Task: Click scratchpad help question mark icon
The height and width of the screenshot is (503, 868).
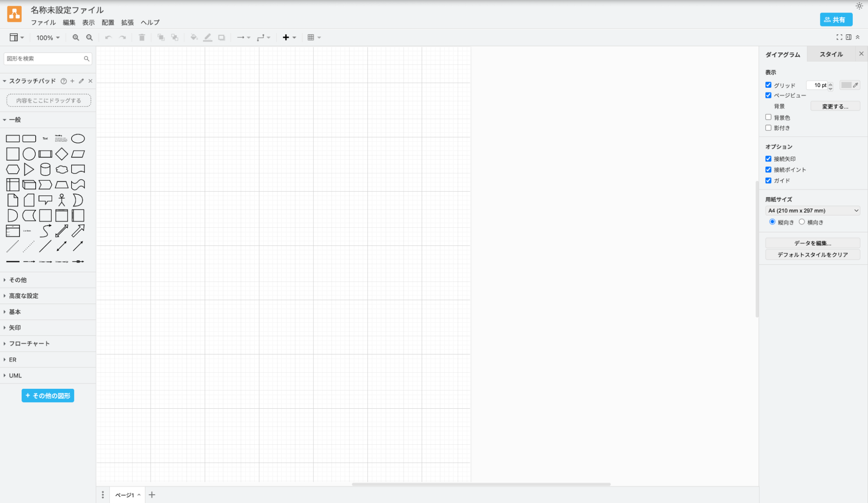Action: [x=63, y=81]
